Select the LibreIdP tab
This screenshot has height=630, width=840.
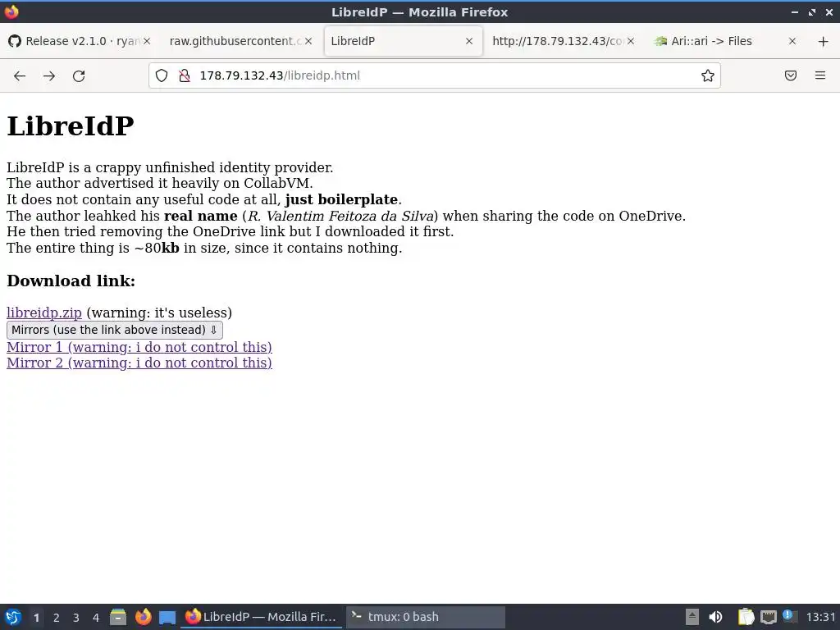coord(403,41)
